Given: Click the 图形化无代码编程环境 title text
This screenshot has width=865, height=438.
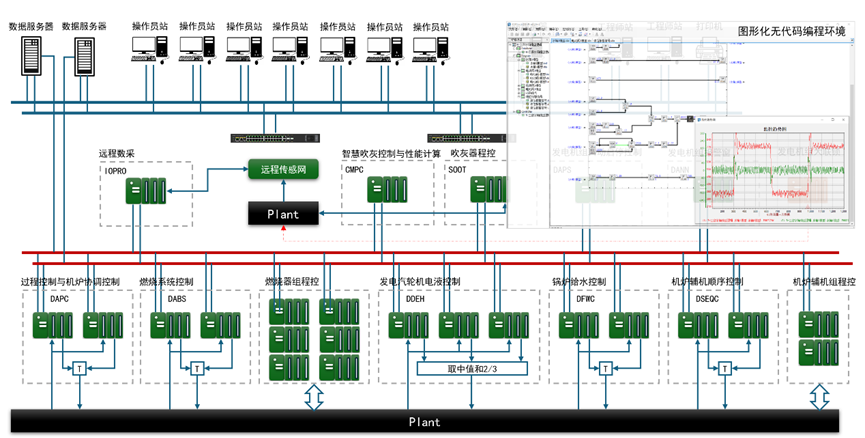Looking at the screenshot, I should pos(793,32).
